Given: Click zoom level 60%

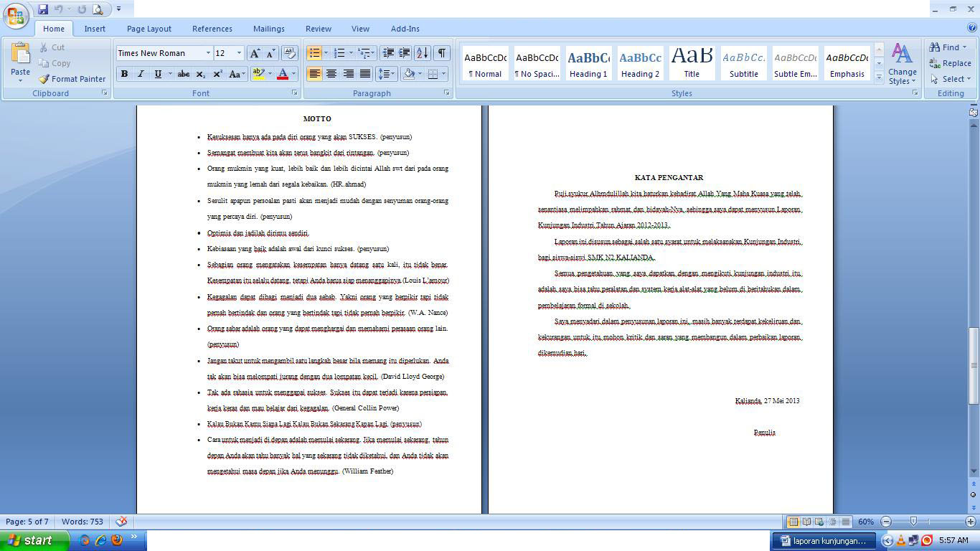Looking at the screenshot, I should [865, 522].
